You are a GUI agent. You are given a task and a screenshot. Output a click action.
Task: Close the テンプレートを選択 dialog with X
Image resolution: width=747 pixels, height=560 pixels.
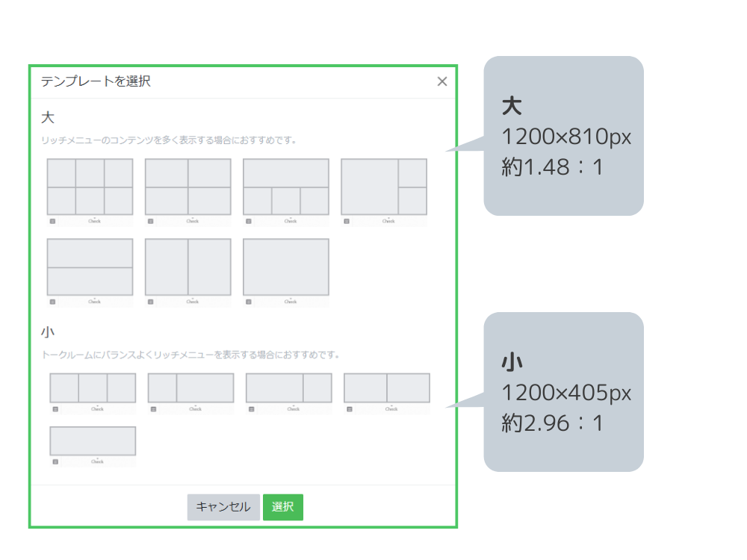[x=442, y=82]
